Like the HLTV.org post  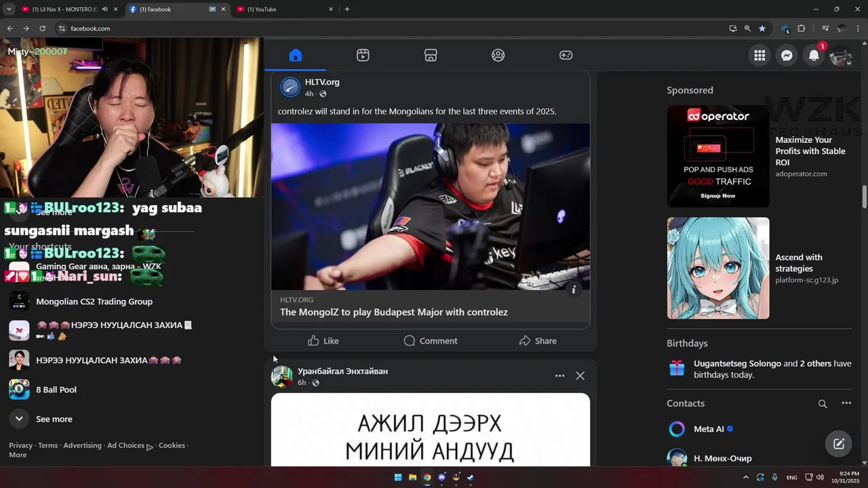click(323, 341)
